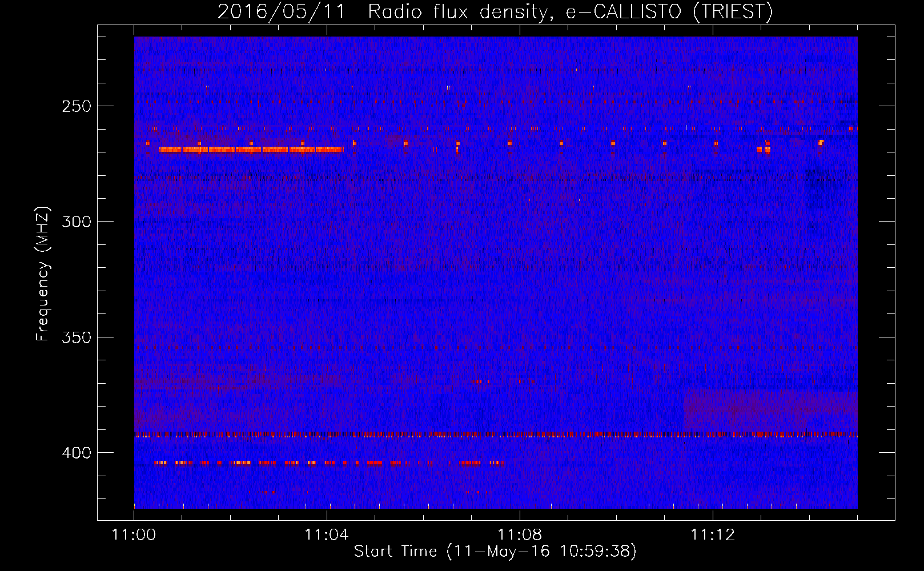Click the dashed red band near 405 MHz
Screen dimensions: 924x571
(x=328, y=463)
